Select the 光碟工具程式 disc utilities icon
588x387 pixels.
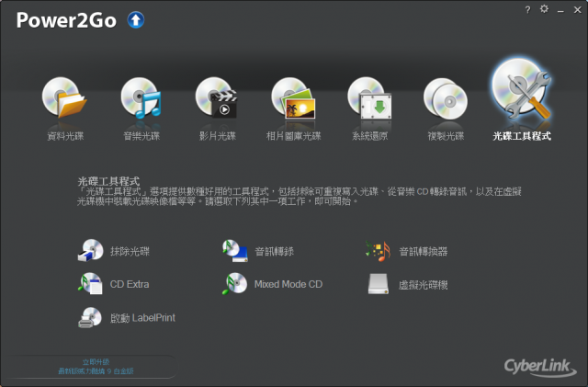(522, 89)
